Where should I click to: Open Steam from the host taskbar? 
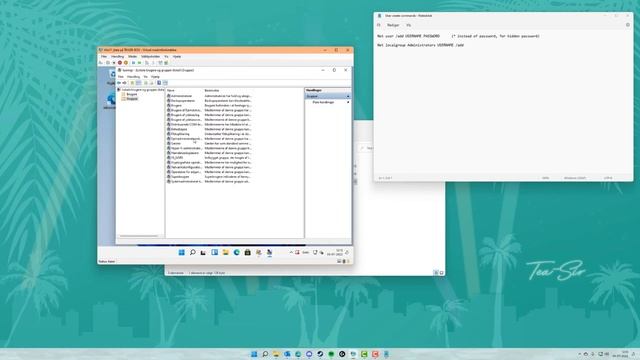(320, 354)
